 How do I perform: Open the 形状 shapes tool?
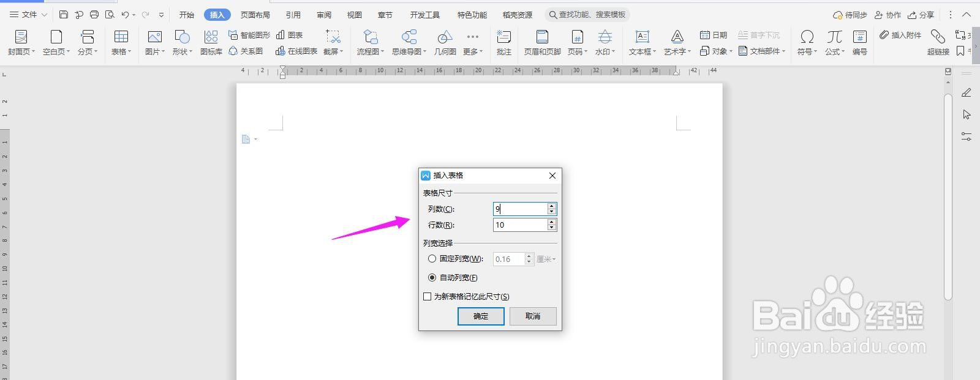[182, 43]
